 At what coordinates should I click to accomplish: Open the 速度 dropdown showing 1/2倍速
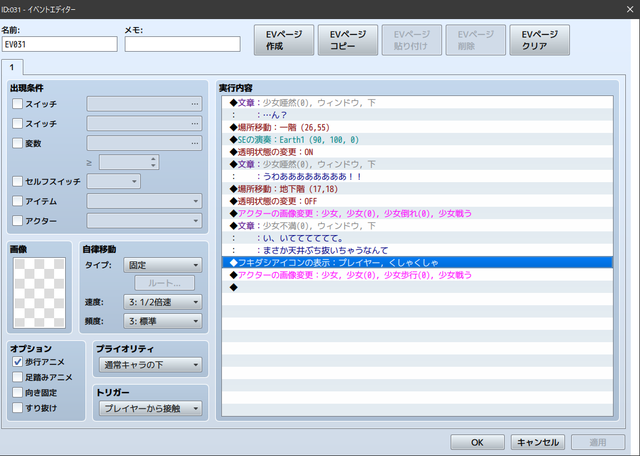point(163,302)
